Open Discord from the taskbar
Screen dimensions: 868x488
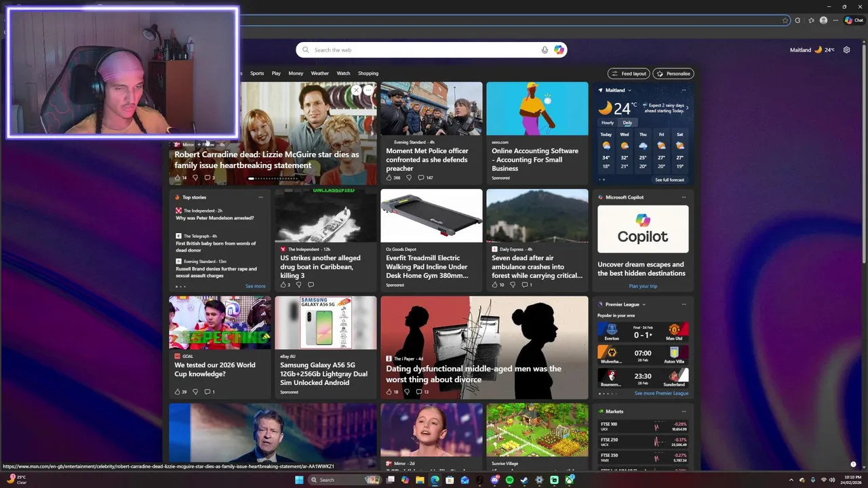point(495,480)
